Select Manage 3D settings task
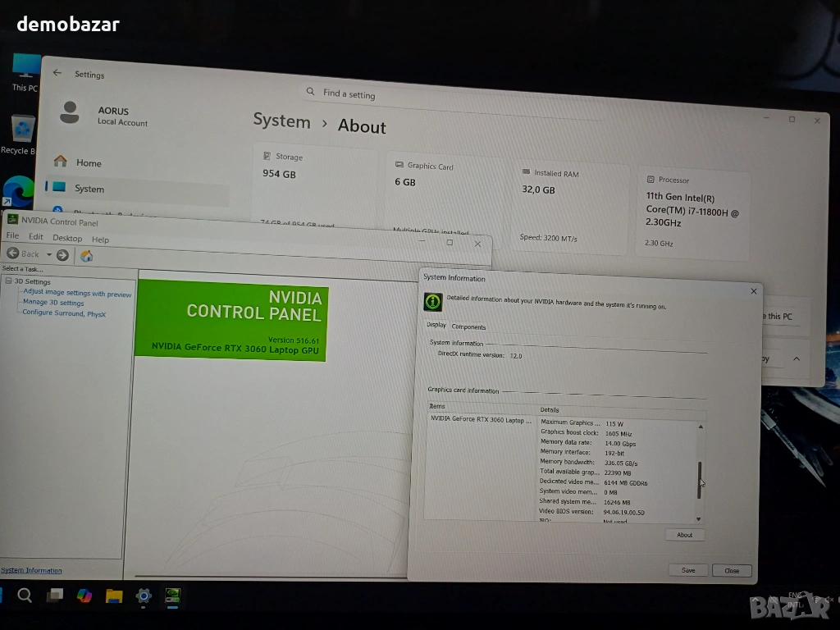This screenshot has height=630, width=840. click(x=53, y=303)
